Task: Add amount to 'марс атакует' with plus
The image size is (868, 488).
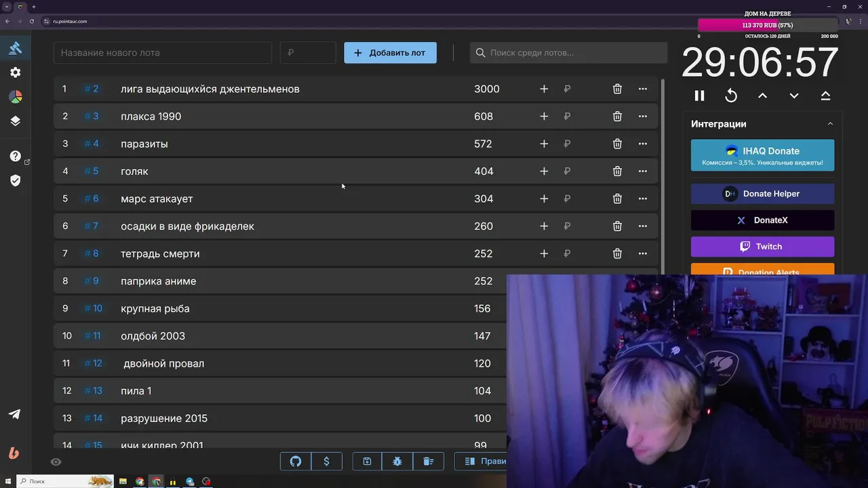Action: tap(544, 199)
